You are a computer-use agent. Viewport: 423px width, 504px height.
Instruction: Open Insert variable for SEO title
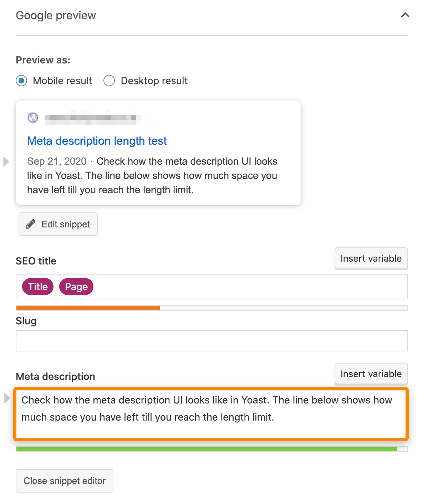(x=371, y=258)
